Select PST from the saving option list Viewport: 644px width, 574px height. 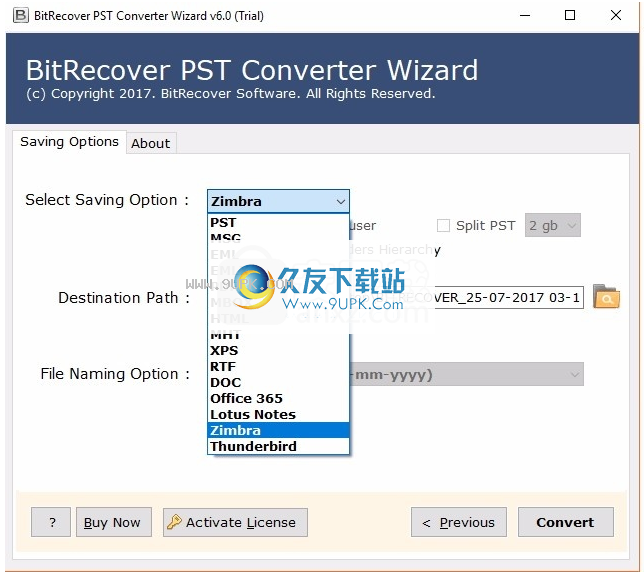pos(278,223)
